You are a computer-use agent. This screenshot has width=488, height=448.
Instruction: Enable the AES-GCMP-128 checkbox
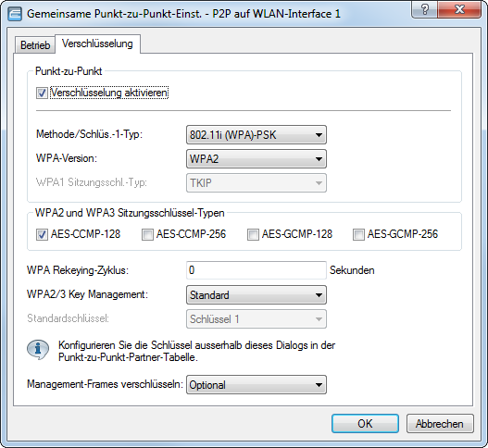click(x=253, y=234)
